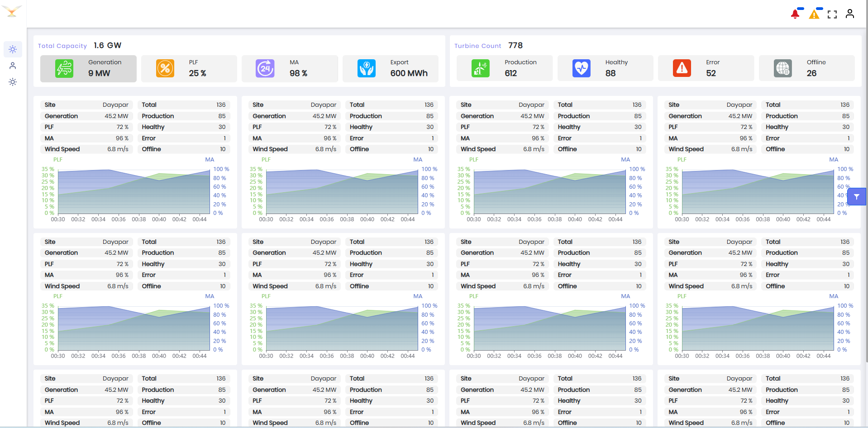Select the highlighted sun icon in sidebar

13,49
